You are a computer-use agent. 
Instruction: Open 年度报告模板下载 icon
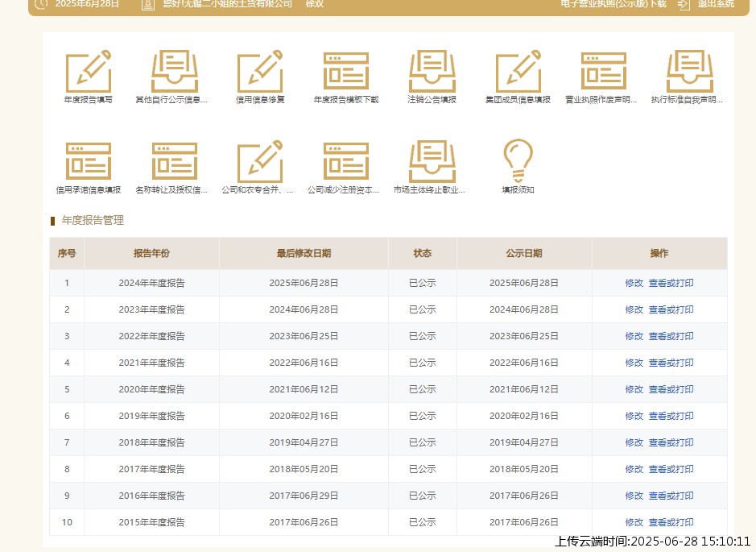pos(346,72)
